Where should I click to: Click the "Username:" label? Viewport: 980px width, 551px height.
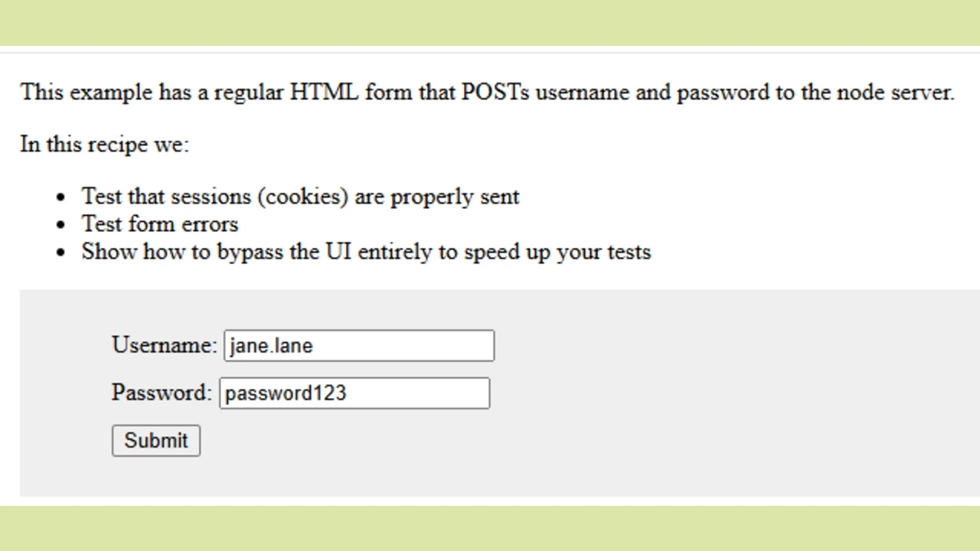tap(164, 345)
